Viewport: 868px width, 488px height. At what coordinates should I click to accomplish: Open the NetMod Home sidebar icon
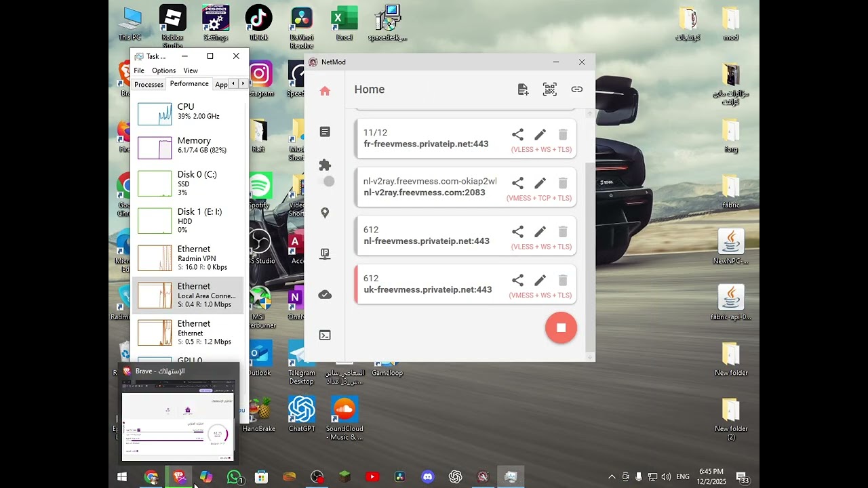click(325, 91)
